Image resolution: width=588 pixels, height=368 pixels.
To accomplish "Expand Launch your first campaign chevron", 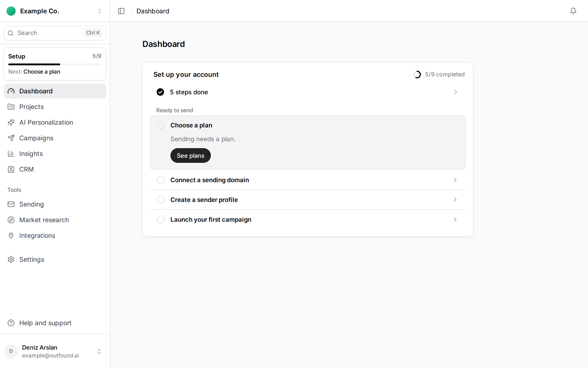I will [x=455, y=219].
